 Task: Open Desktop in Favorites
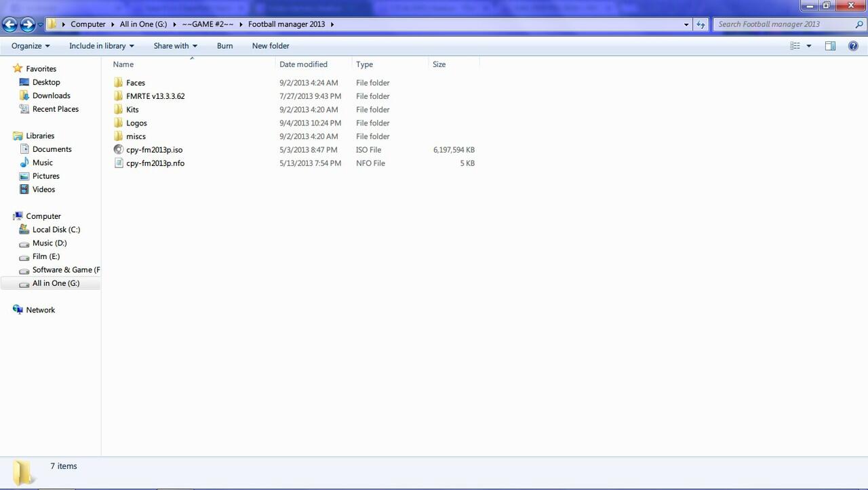(x=46, y=82)
